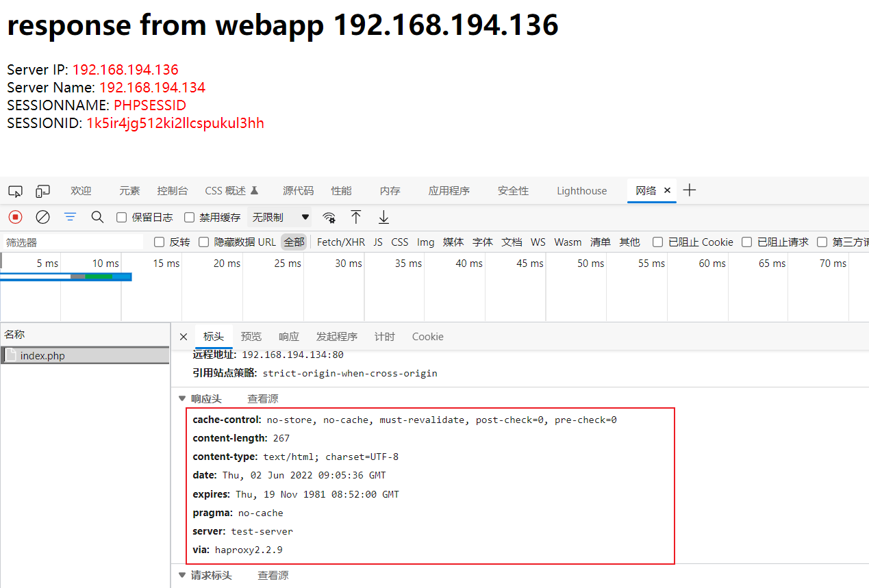Open the 无限制 throttling dropdown
Screen dimensions: 869x588
coord(280,217)
